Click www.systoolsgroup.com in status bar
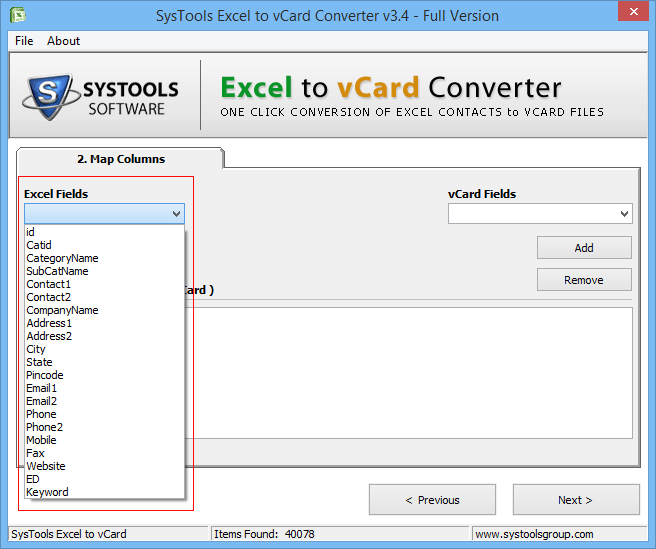Image resolution: width=656 pixels, height=549 pixels. 534,534
